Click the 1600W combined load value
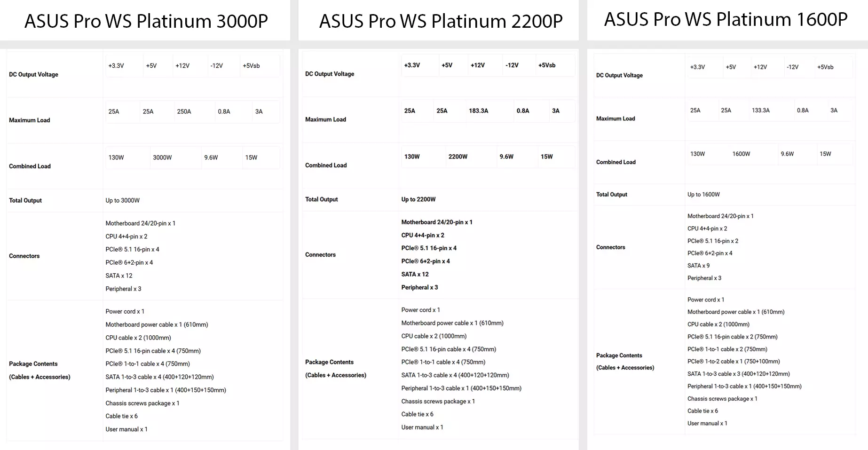The height and width of the screenshot is (450, 868). pos(741,154)
